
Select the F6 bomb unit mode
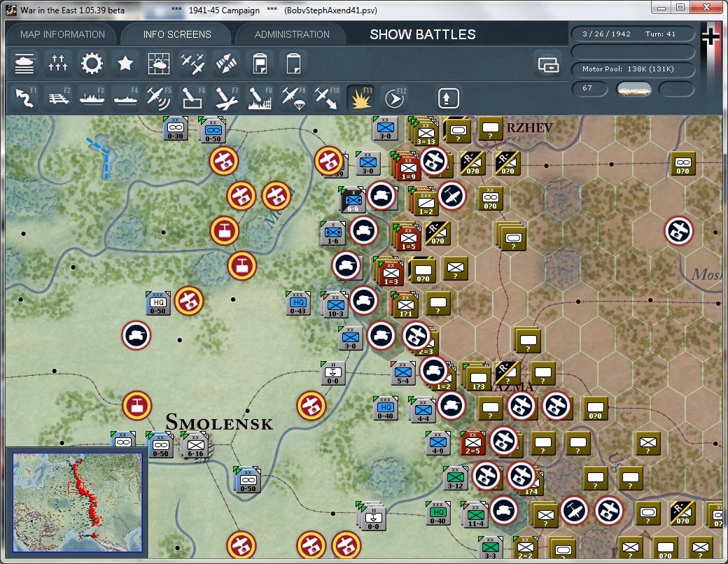point(192,98)
